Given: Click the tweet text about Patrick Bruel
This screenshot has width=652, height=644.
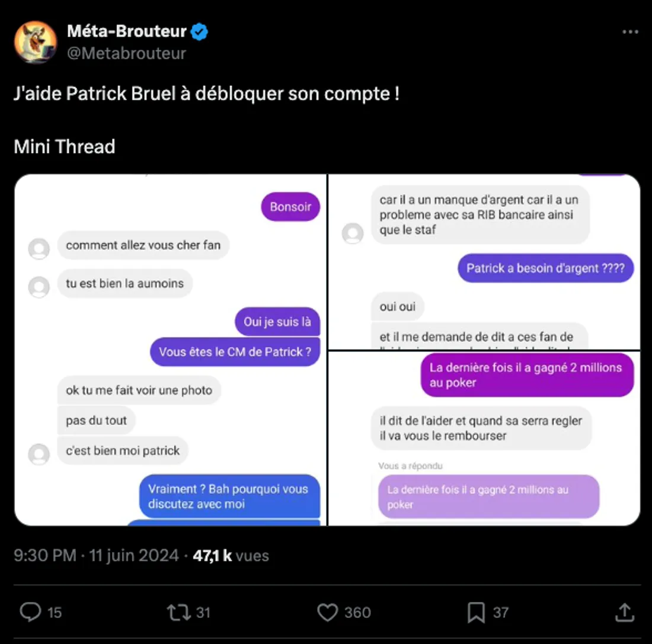Looking at the screenshot, I should tap(206, 94).
